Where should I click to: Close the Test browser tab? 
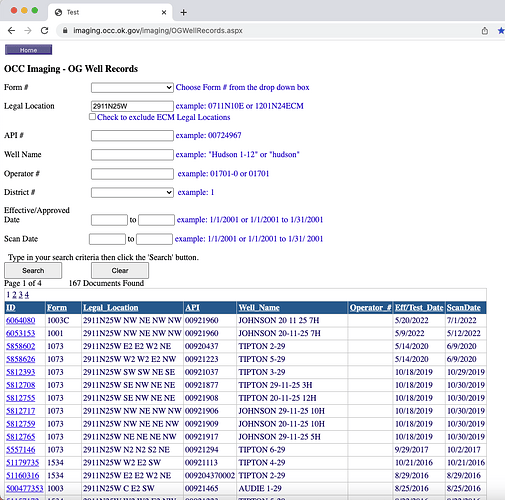164,13
